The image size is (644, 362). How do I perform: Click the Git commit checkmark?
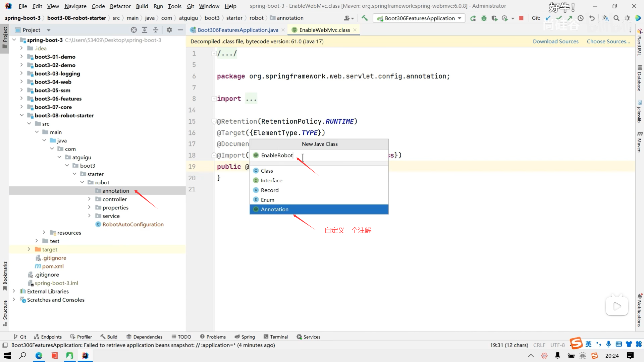pos(559,18)
